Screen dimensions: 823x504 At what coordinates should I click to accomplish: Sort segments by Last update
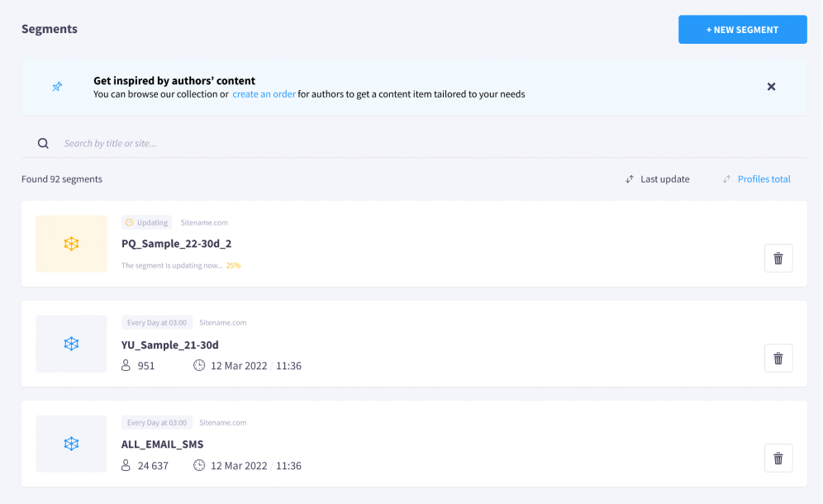(664, 179)
